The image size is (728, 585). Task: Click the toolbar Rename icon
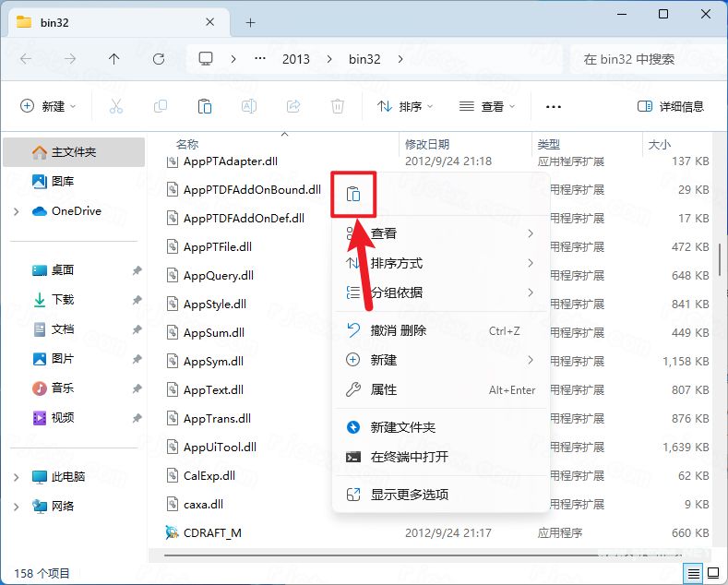pyautogui.click(x=249, y=106)
